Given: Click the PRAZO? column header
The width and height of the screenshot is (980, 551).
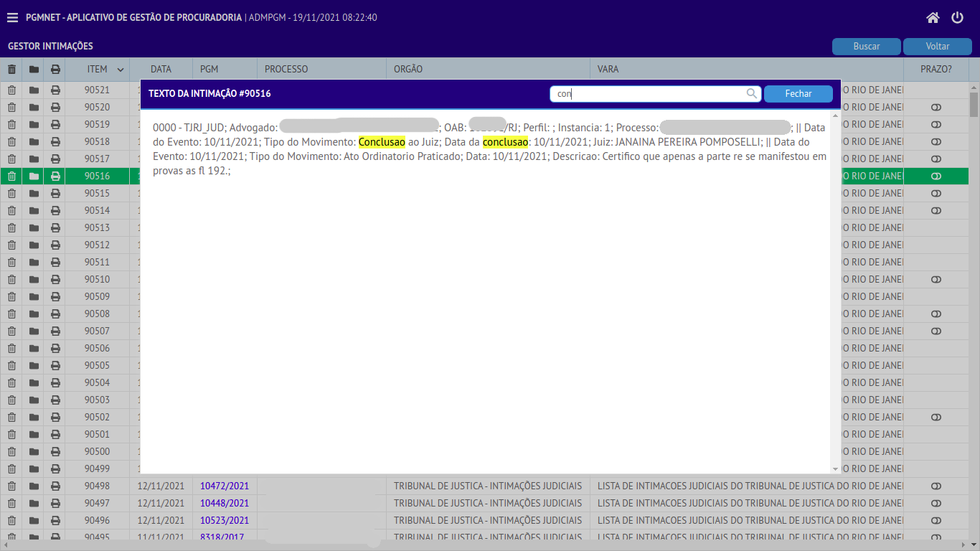Looking at the screenshot, I should tap(936, 70).
